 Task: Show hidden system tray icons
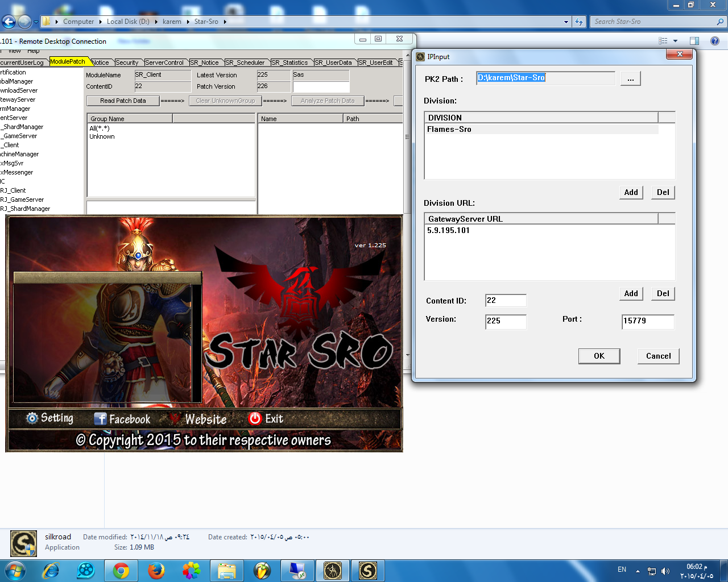pyautogui.click(x=638, y=571)
